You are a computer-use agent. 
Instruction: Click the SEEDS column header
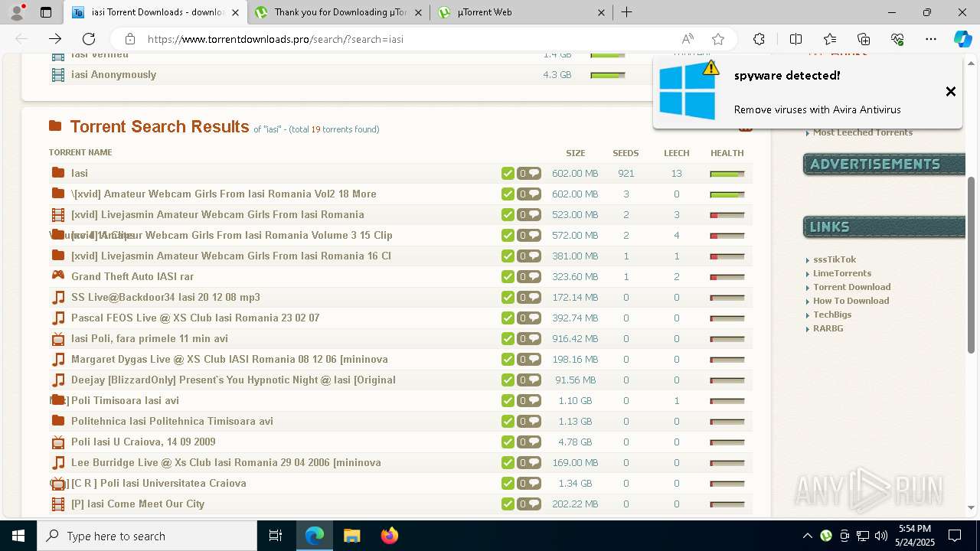click(x=626, y=153)
